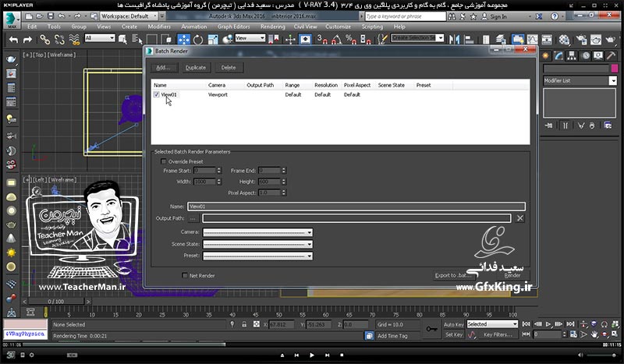Open the Create panel star icon
The height and width of the screenshot is (364, 624).
click(x=545, y=56)
